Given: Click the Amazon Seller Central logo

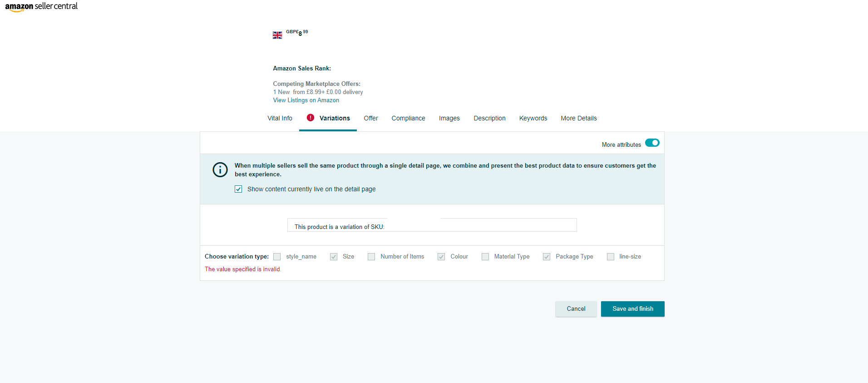Looking at the screenshot, I should point(41,7).
